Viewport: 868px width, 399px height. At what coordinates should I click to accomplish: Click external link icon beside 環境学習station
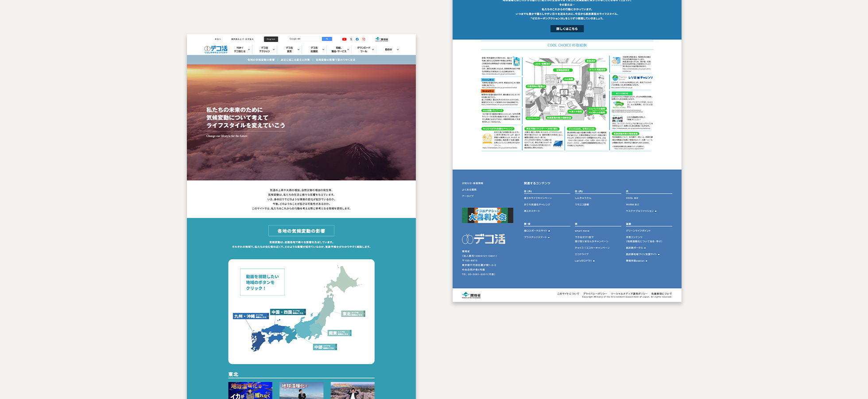coord(647,261)
